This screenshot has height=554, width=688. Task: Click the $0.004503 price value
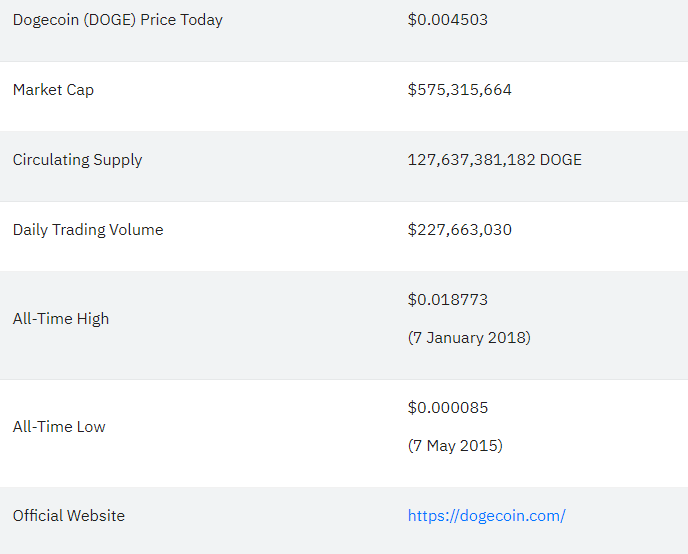point(448,20)
